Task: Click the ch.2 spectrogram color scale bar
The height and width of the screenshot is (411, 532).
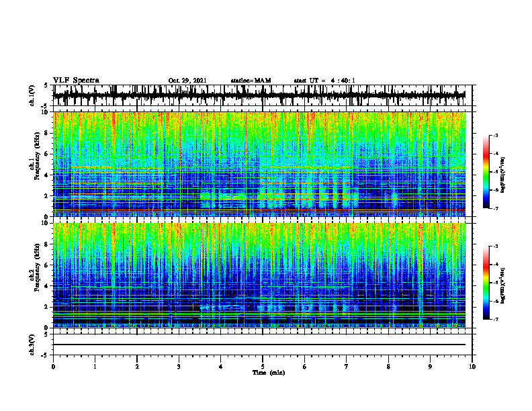Action: click(x=486, y=283)
